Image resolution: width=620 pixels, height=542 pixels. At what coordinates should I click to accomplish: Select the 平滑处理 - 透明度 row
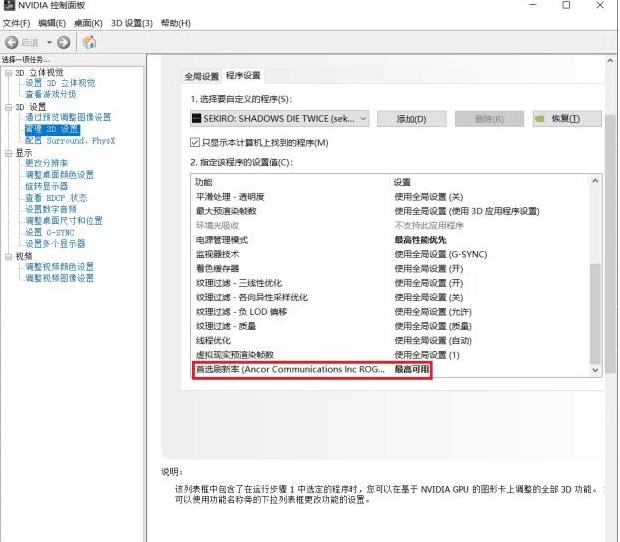[390, 197]
